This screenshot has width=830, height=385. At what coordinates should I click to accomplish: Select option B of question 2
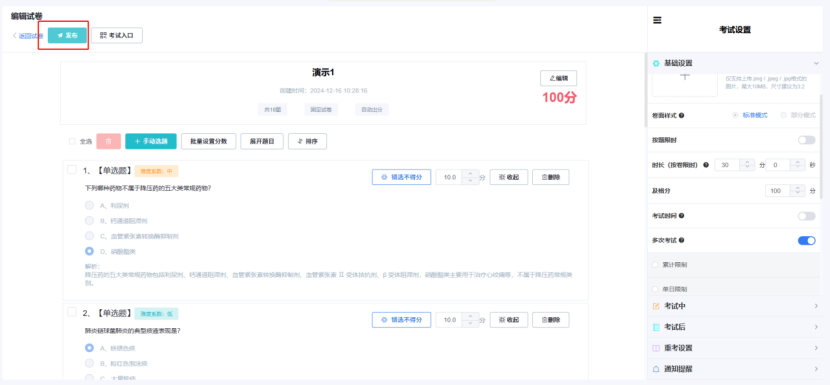tap(89, 363)
